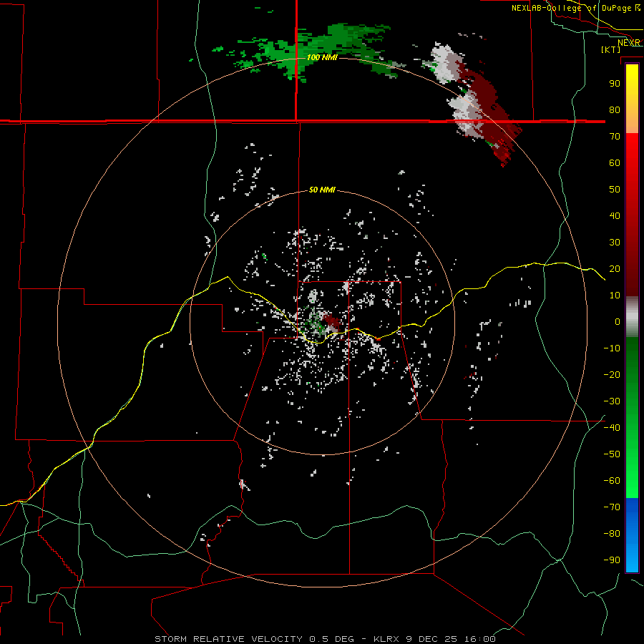Click the 90 value on velocity scale
644x644 pixels.
pyautogui.click(x=615, y=84)
